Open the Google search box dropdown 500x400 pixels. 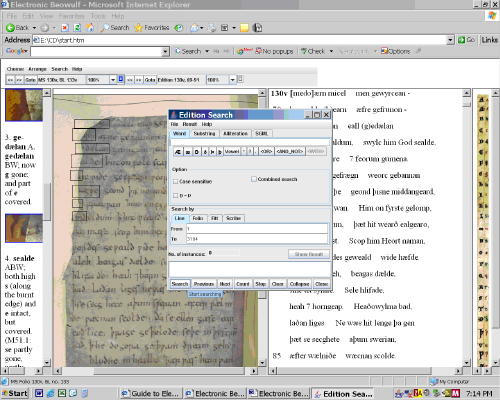click(165, 52)
